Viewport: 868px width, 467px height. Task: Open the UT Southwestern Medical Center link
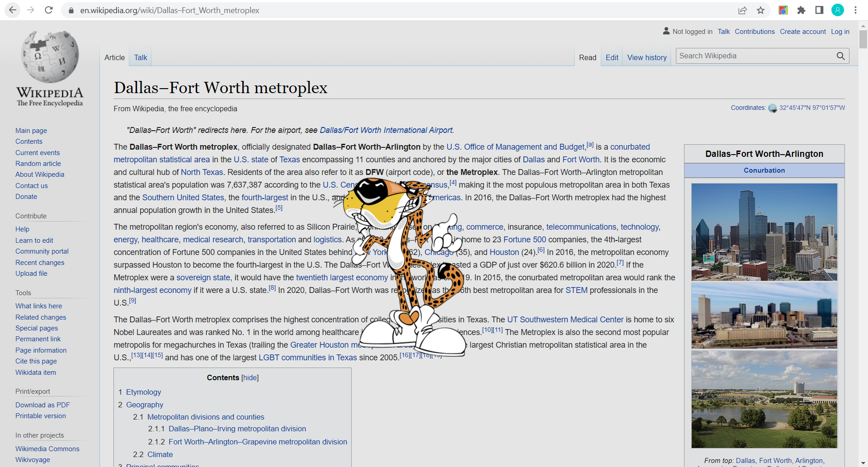click(x=565, y=320)
